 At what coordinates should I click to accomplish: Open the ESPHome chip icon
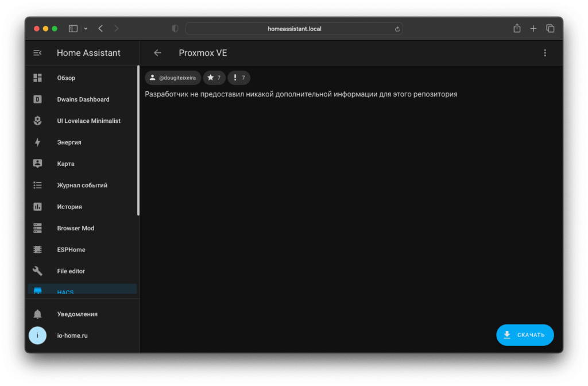click(37, 249)
